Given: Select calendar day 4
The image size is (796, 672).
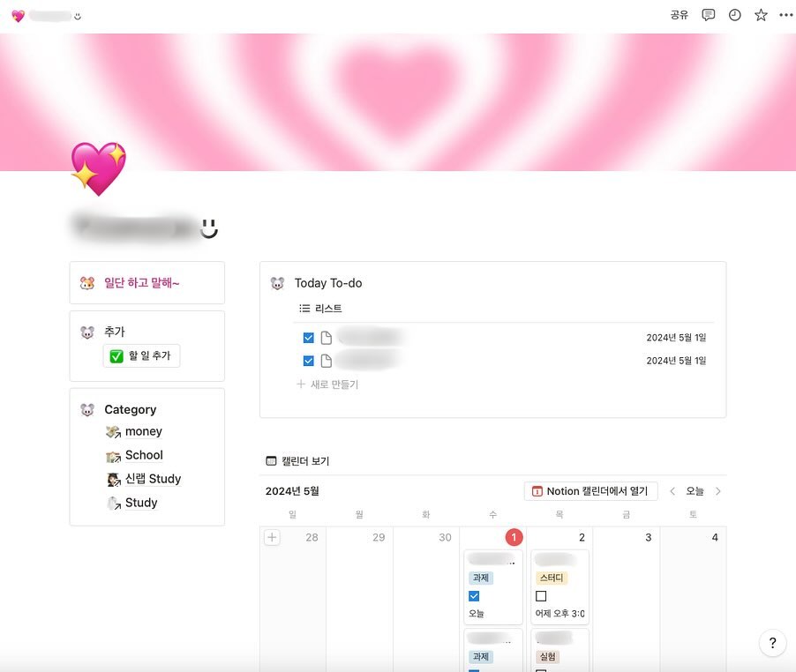Looking at the screenshot, I should pyautogui.click(x=715, y=537).
